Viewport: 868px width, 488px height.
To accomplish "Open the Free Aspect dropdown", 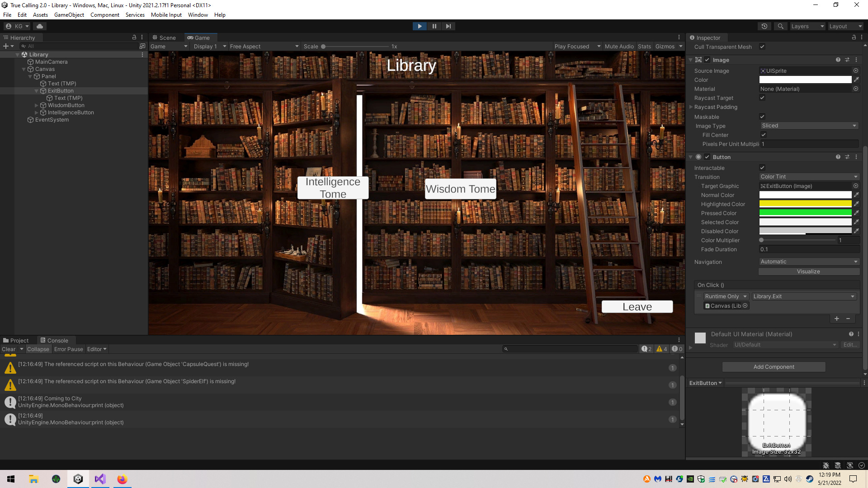I will (x=264, y=47).
